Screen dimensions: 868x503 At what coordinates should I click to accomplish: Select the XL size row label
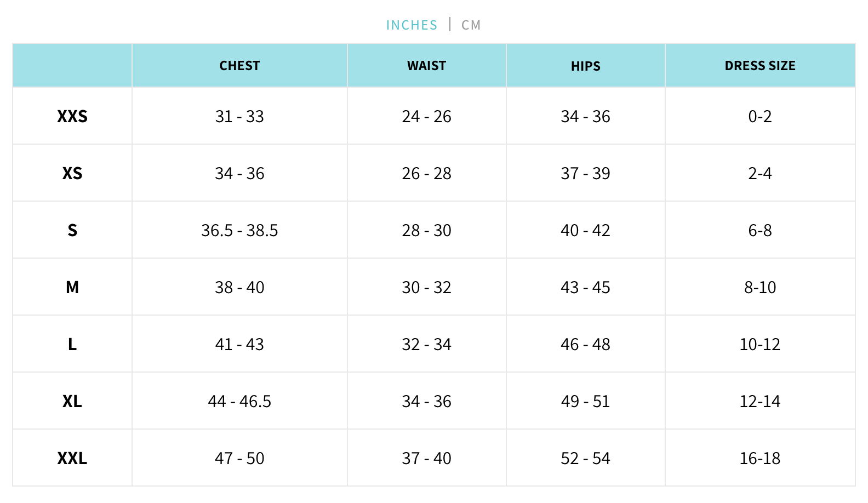pos(72,401)
